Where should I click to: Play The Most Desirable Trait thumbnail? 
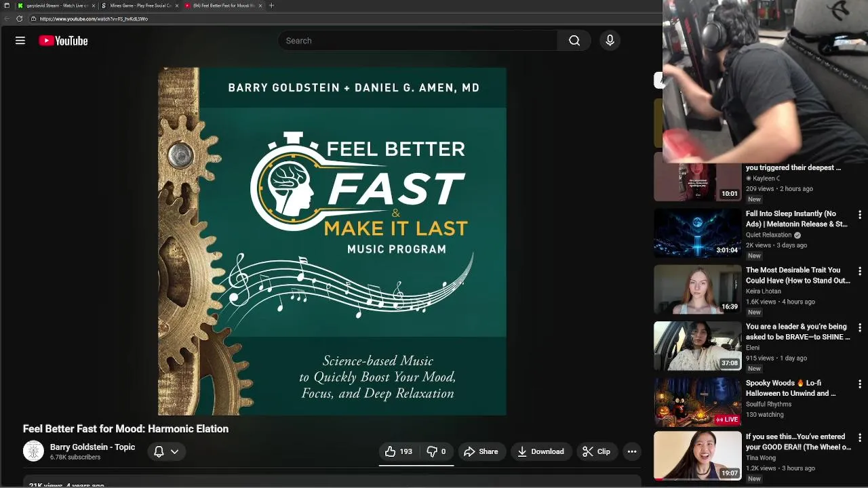click(698, 289)
